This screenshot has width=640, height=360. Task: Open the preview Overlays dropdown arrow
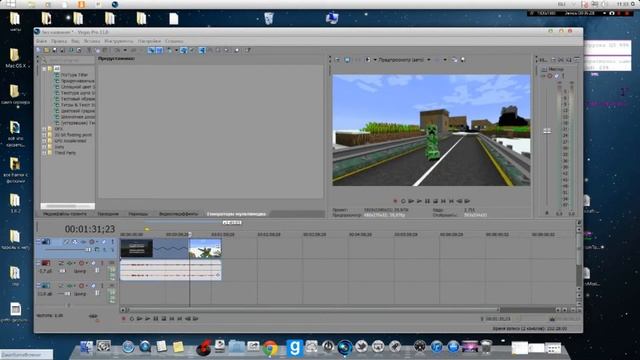coord(445,60)
